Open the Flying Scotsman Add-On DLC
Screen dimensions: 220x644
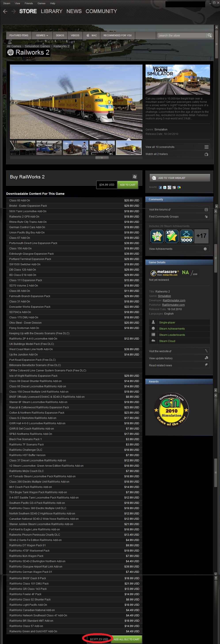74,328
